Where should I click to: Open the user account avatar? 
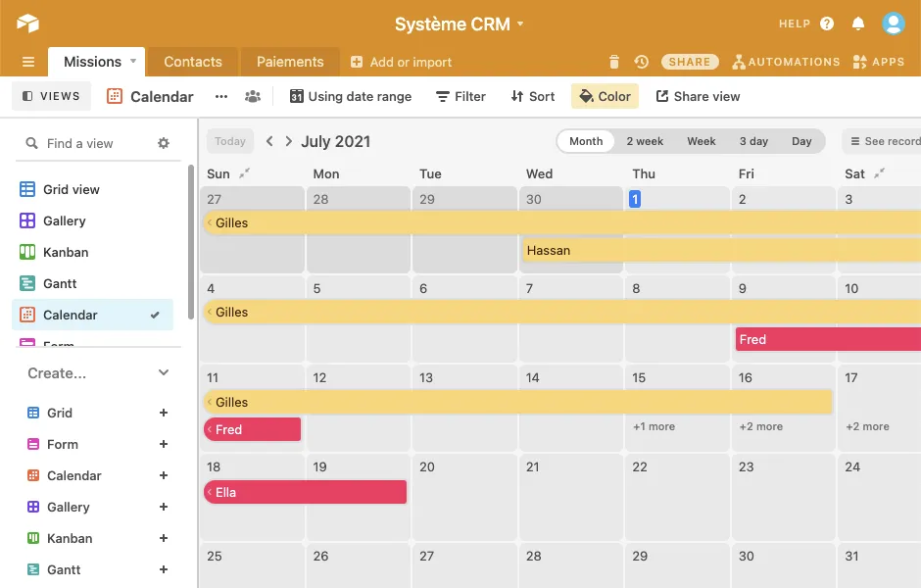894,24
